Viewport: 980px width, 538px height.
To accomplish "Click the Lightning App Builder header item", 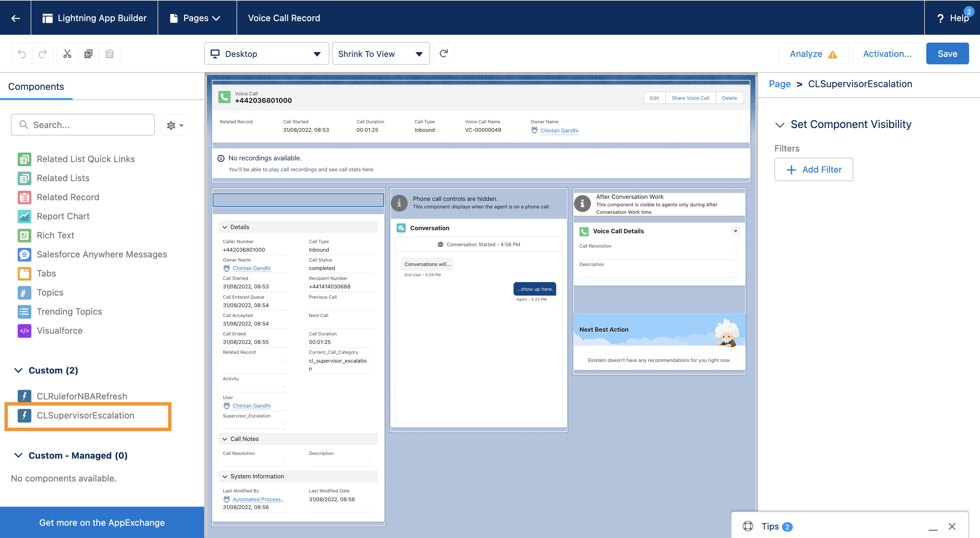I will [94, 18].
